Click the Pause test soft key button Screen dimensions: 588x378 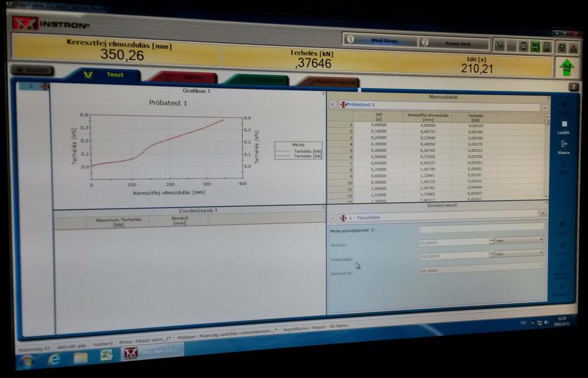[454, 43]
